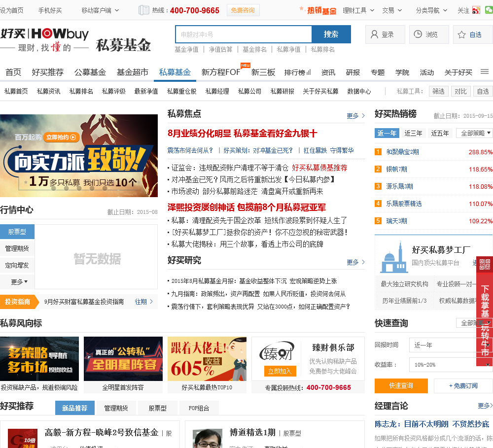The image size is (493, 448).
Task: Open fund 瑞天3期 in ranking
Action: (x=396, y=221)
